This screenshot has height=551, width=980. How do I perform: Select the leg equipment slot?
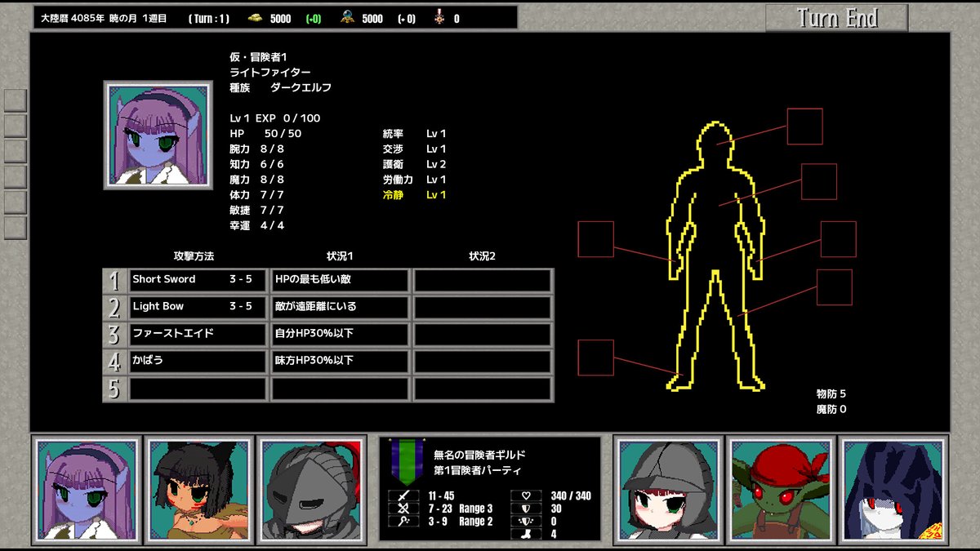pos(834,287)
